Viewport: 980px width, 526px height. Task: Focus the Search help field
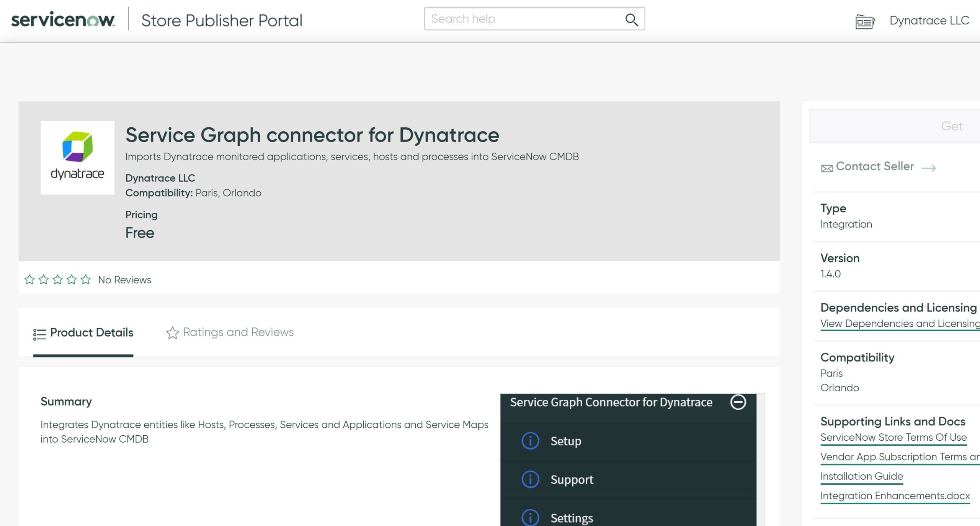click(x=534, y=19)
